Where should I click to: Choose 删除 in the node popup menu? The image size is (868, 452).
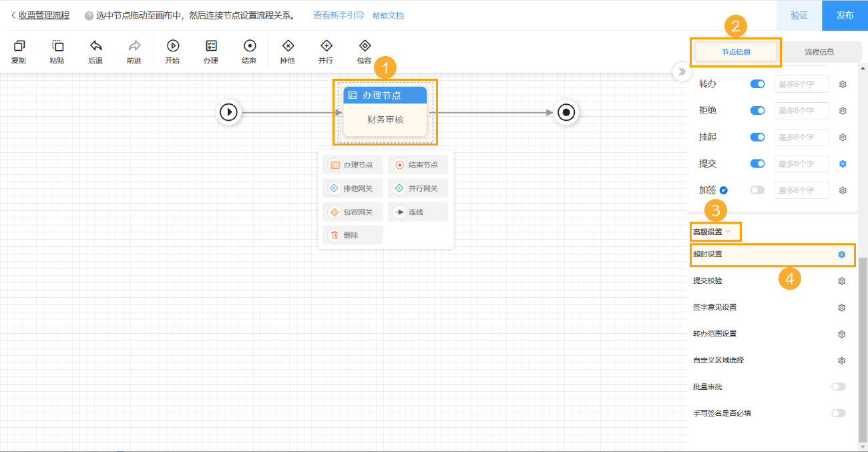click(x=352, y=235)
